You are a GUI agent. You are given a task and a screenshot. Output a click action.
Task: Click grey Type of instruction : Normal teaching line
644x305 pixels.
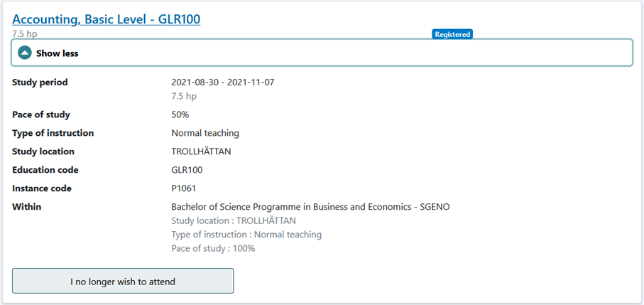pos(246,235)
